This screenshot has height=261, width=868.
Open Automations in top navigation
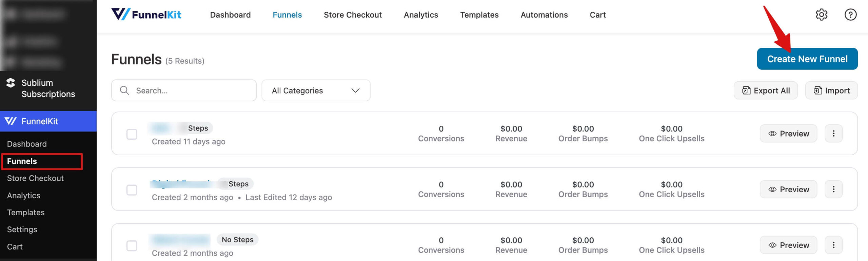coord(544,15)
